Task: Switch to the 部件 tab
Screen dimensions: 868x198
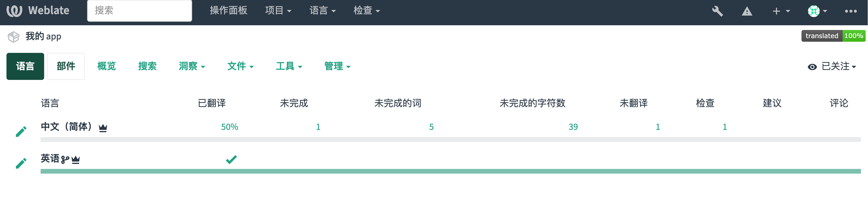Action: click(66, 66)
